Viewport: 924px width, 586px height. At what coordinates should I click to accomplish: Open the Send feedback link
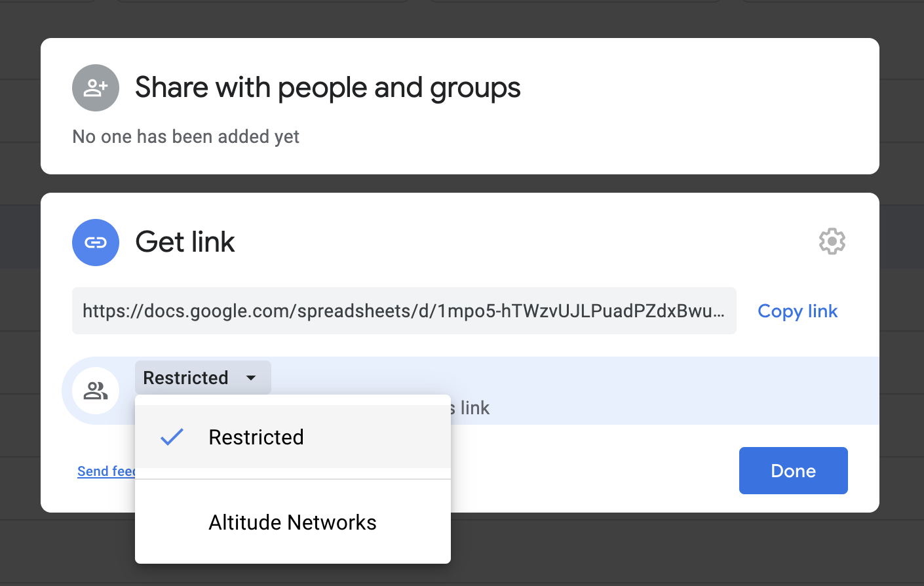point(106,471)
